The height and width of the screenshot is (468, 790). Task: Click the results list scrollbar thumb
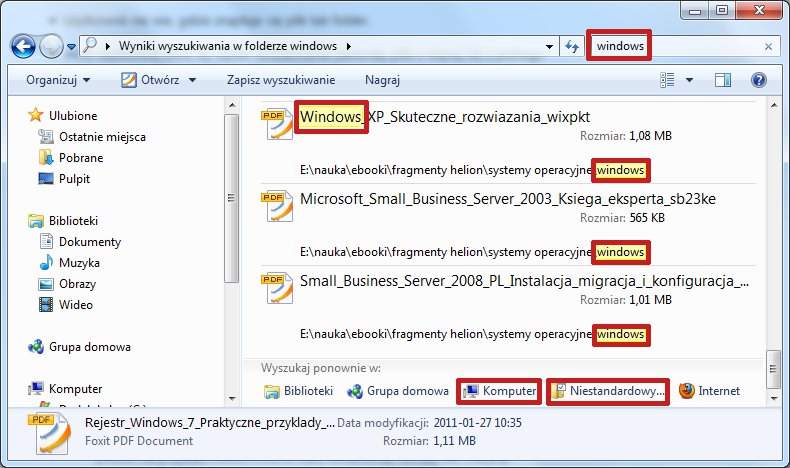tap(773, 369)
